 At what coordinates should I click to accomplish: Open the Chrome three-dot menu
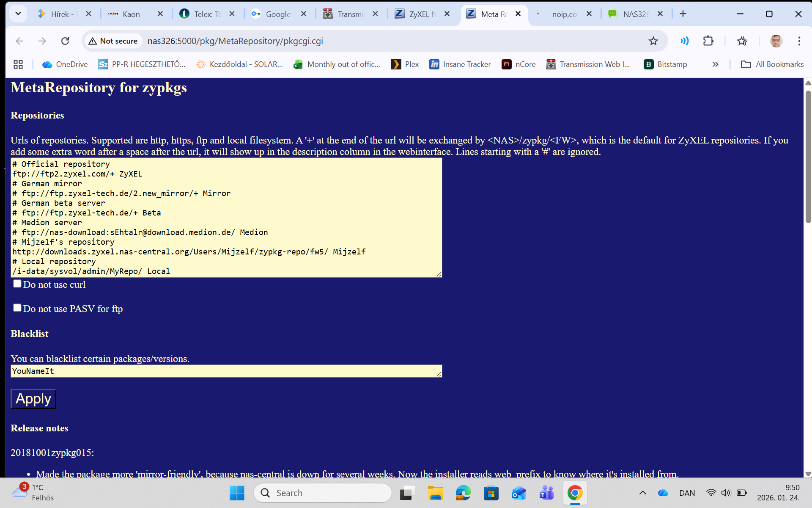799,41
